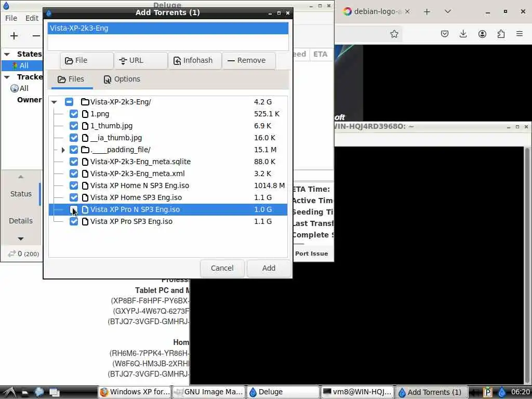Click the down arrow below Details tab
The image size is (532, 399).
[x=21, y=239]
